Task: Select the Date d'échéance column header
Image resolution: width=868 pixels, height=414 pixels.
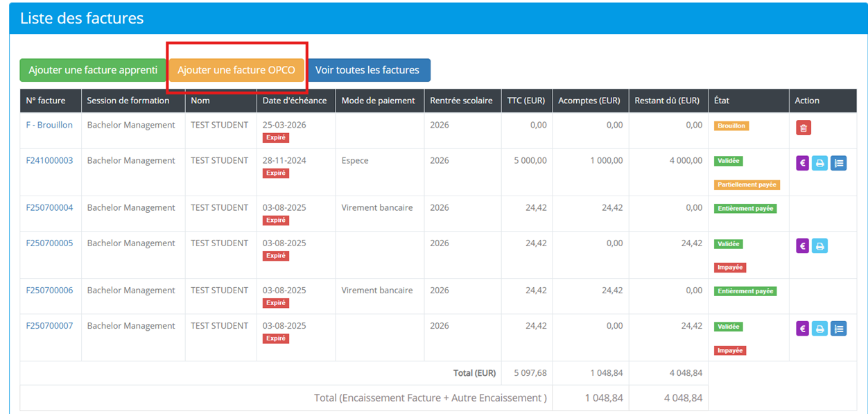Action: pyautogui.click(x=296, y=101)
